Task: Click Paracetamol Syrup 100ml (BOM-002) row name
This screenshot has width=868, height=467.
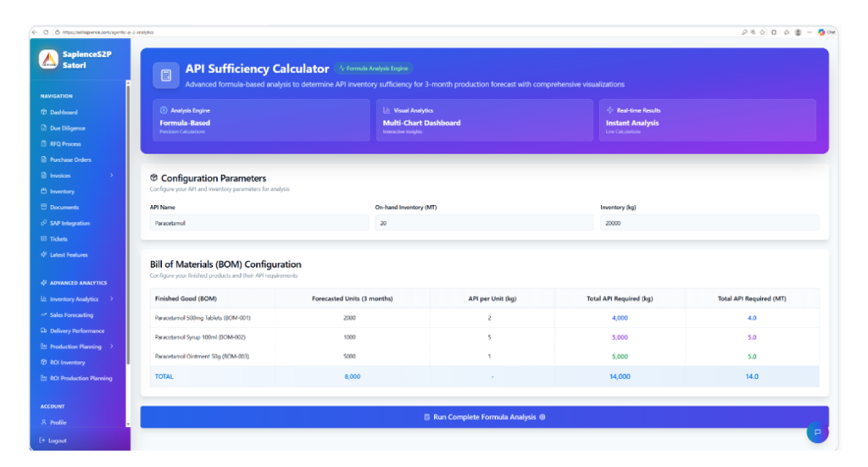Action: [x=200, y=337]
